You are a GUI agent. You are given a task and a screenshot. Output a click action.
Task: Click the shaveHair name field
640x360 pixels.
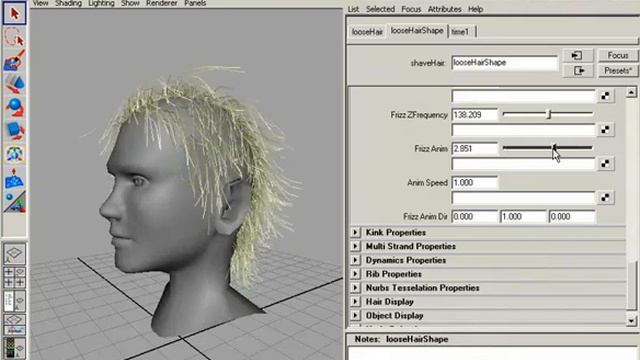point(504,63)
